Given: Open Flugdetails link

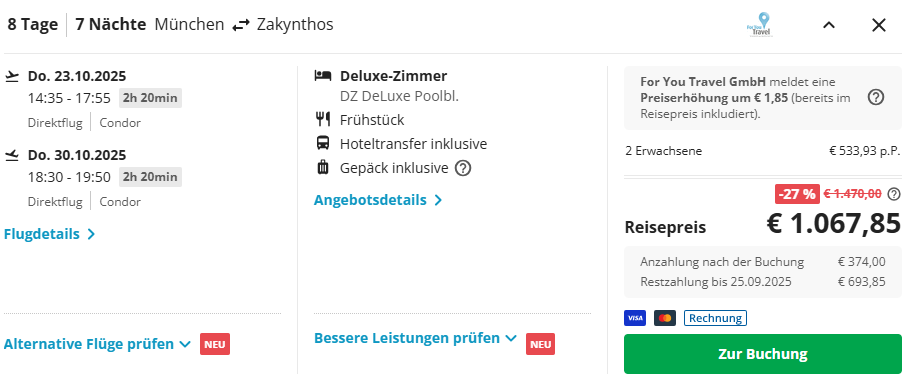Looking at the screenshot, I should pyautogui.click(x=49, y=234).
